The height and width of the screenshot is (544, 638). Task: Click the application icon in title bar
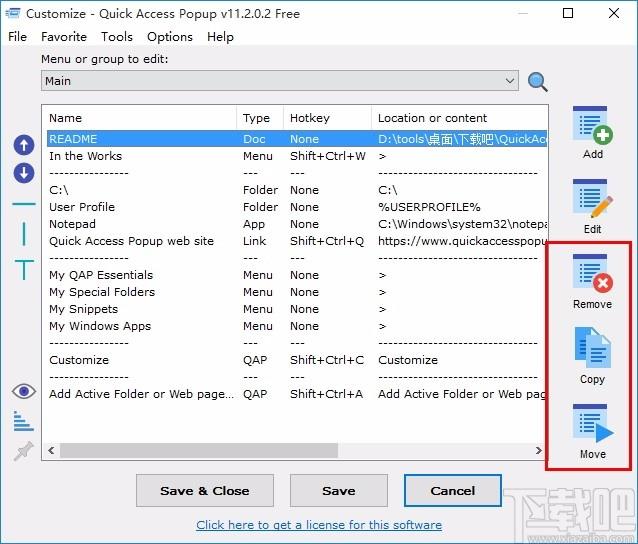pos(13,13)
